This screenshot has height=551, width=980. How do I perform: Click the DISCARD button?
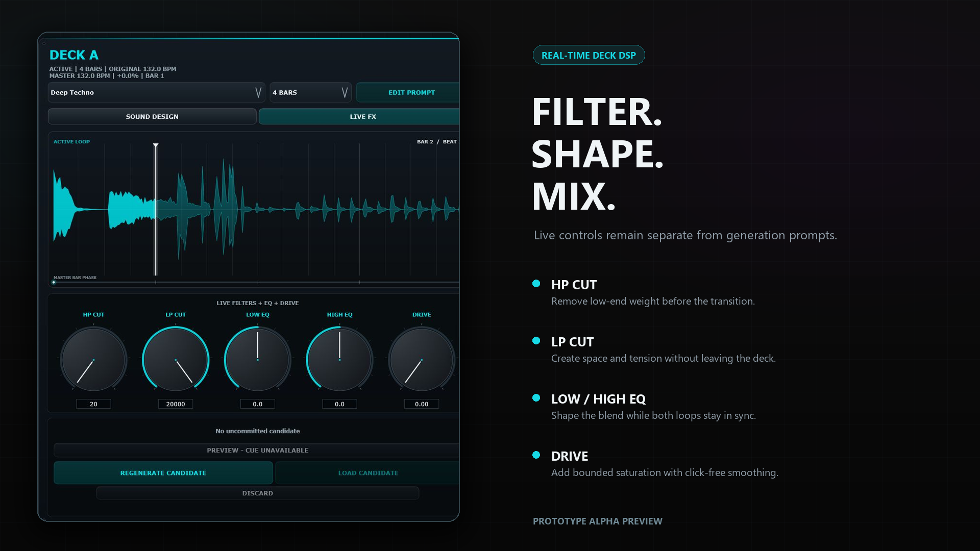pyautogui.click(x=258, y=493)
